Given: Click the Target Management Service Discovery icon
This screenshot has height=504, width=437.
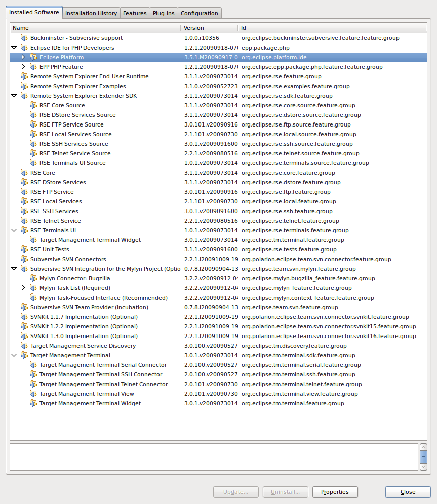Looking at the screenshot, I should coord(24,346).
